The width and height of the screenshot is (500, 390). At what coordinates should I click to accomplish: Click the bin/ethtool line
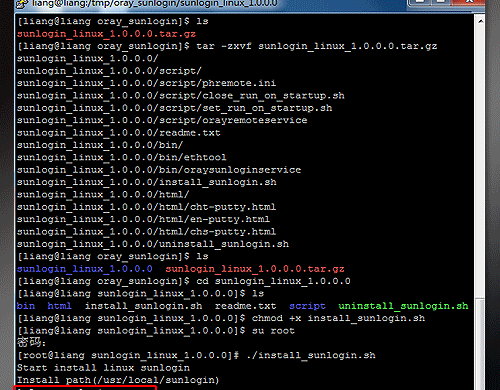(x=122, y=157)
